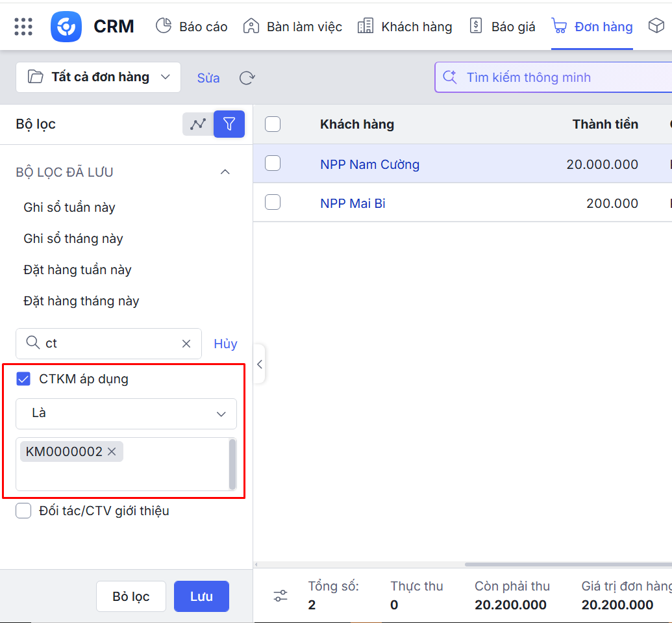Click the CRM logo icon
Screen dimensions: 672x623
point(66,27)
